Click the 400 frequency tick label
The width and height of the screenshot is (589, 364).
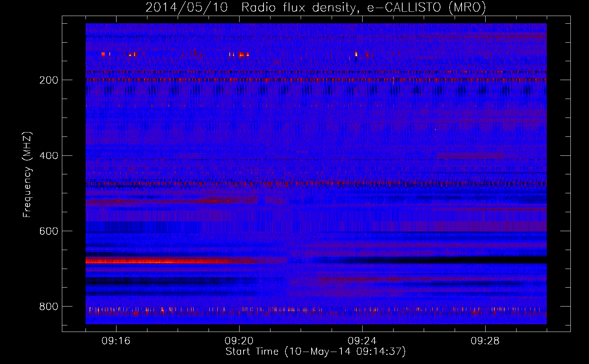click(48, 156)
